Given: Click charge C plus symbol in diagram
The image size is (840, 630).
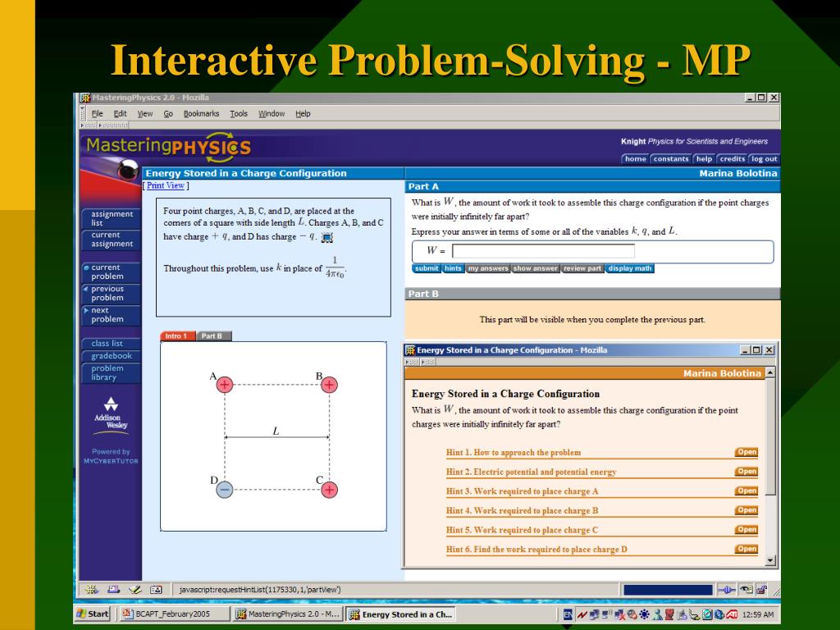Looking at the screenshot, I should pos(329,489).
